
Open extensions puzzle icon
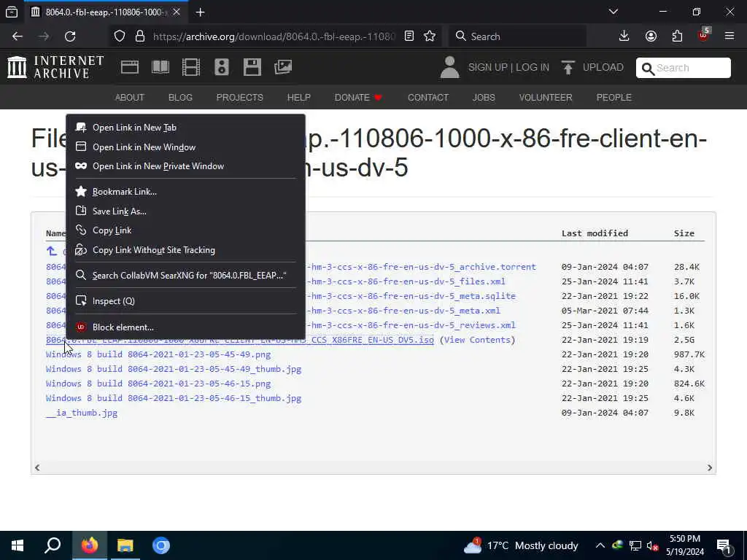point(677,36)
